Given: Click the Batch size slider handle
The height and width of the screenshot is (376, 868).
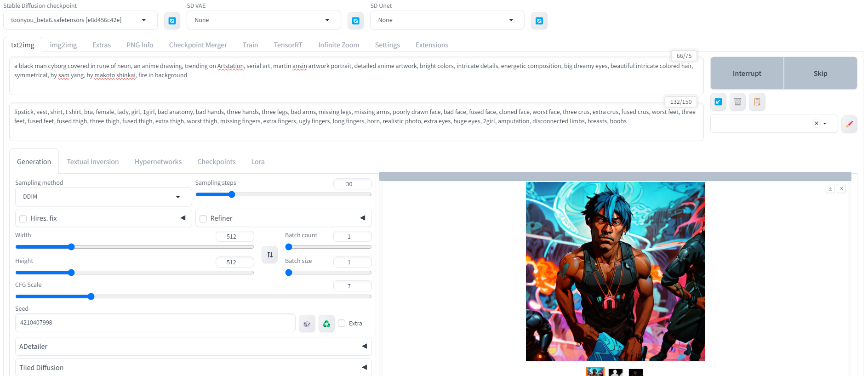Looking at the screenshot, I should [x=289, y=273].
